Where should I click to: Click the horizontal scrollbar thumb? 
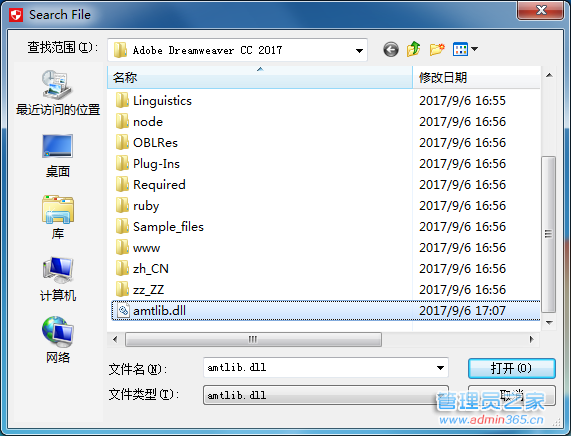point(253,339)
